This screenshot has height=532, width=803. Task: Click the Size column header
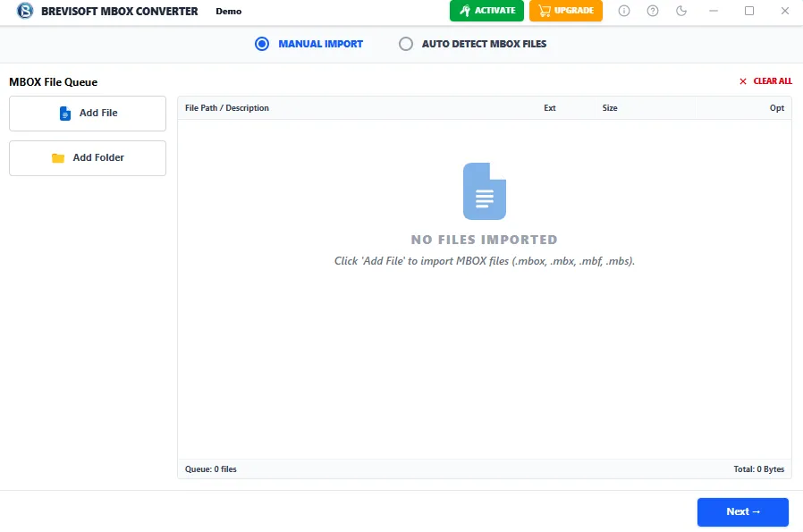pyautogui.click(x=610, y=108)
